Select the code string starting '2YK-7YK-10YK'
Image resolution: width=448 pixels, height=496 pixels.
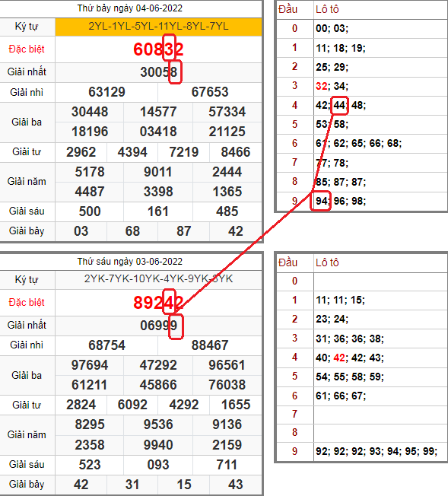[x=158, y=278]
